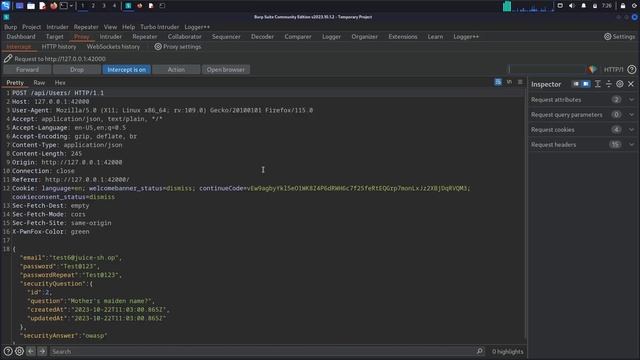Expand the Request cookies section

pos(582,130)
